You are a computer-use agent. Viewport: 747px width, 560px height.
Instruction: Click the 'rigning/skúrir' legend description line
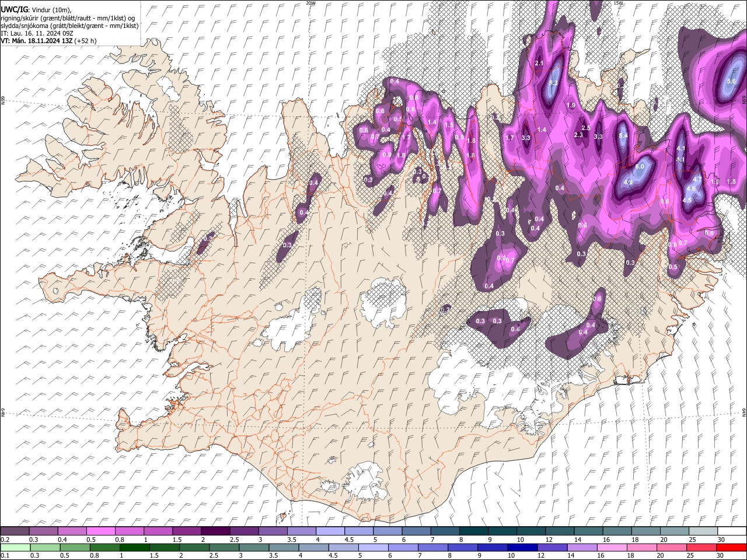[x=68, y=18]
